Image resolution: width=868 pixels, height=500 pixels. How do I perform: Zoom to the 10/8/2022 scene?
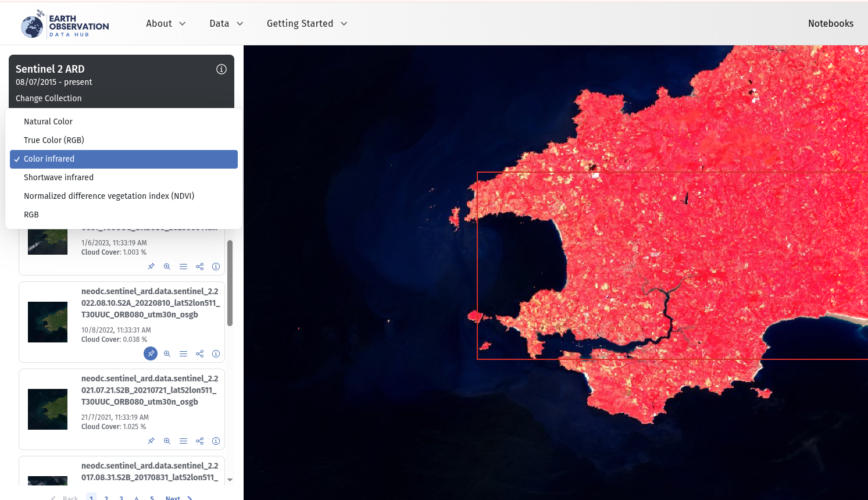pos(167,353)
